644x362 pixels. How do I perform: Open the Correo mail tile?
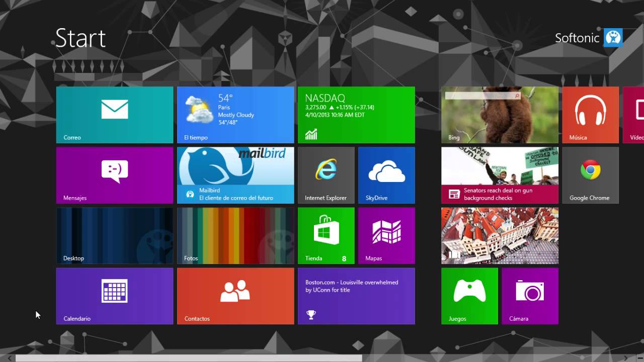coord(115,115)
